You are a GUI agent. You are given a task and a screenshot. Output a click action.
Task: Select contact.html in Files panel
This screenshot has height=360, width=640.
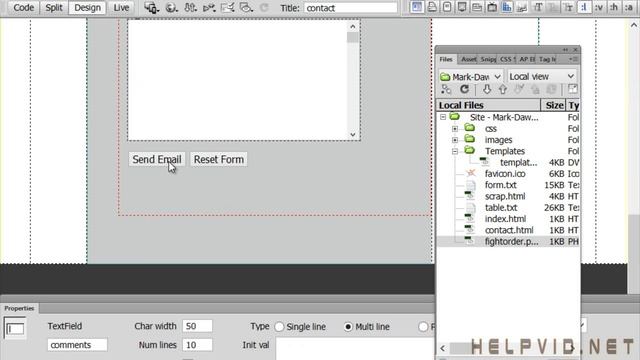coord(509,230)
